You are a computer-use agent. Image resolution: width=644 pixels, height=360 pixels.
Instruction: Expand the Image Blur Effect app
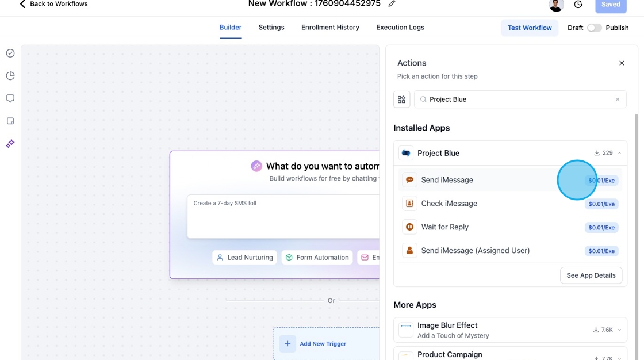point(618,330)
